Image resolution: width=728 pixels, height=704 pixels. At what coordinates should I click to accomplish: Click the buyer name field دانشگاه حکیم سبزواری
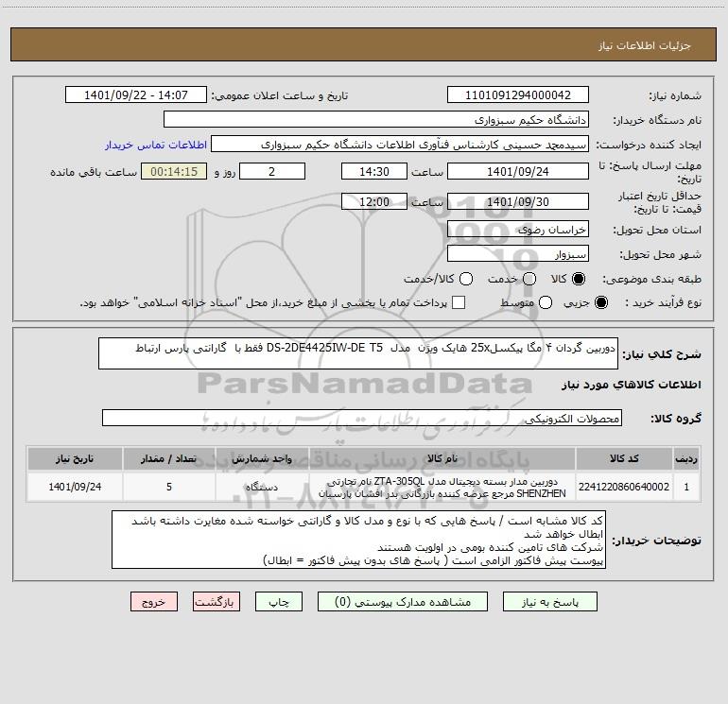[376, 120]
